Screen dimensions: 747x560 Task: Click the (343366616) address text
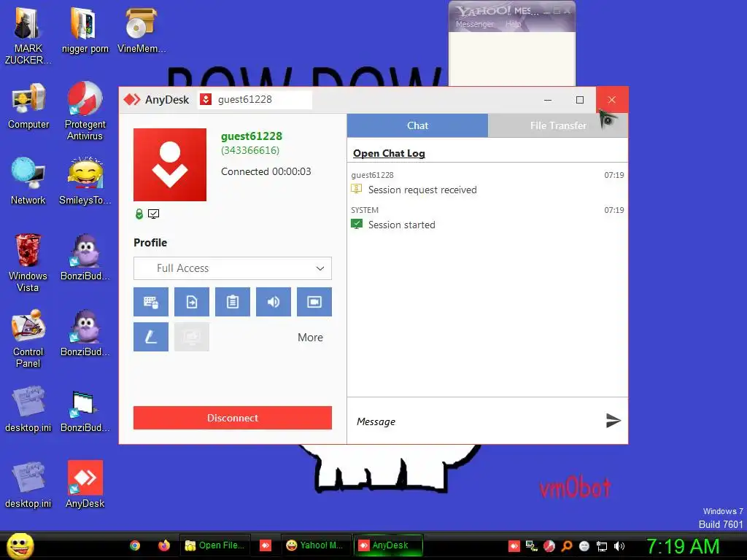tap(250, 150)
